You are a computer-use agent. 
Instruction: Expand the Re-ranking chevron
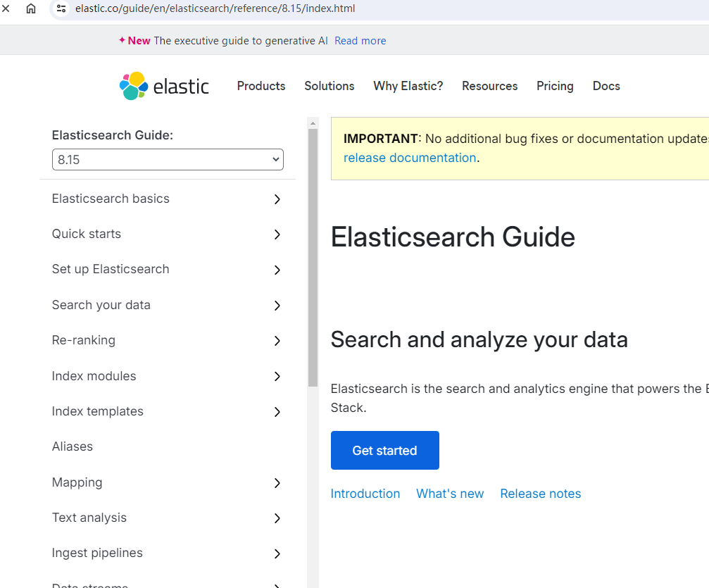[x=277, y=341]
